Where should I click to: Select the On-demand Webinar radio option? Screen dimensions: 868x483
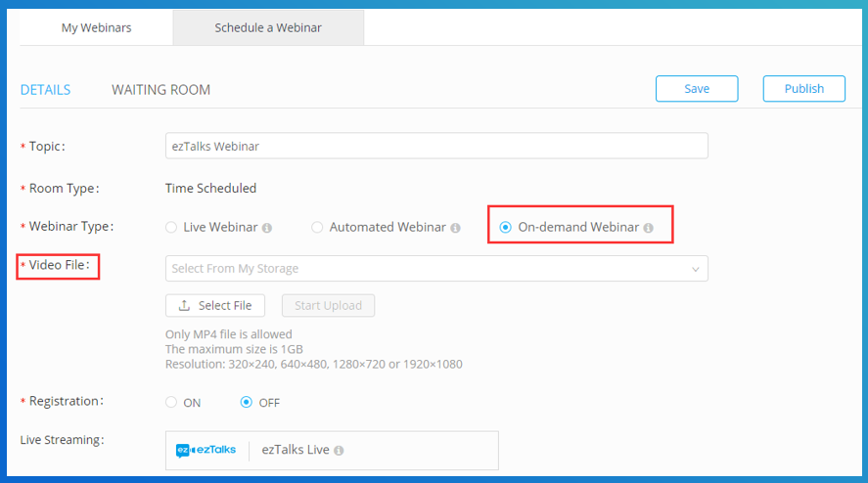point(505,228)
